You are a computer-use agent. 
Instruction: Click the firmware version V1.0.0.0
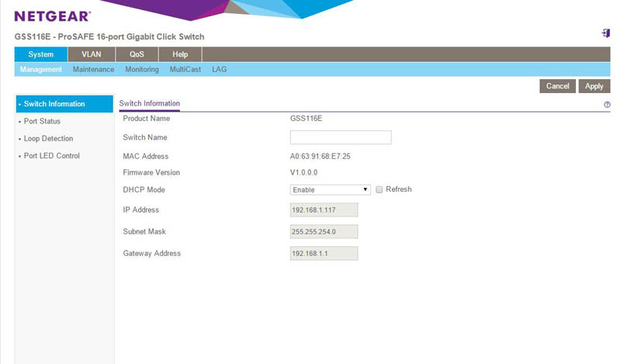pos(304,173)
